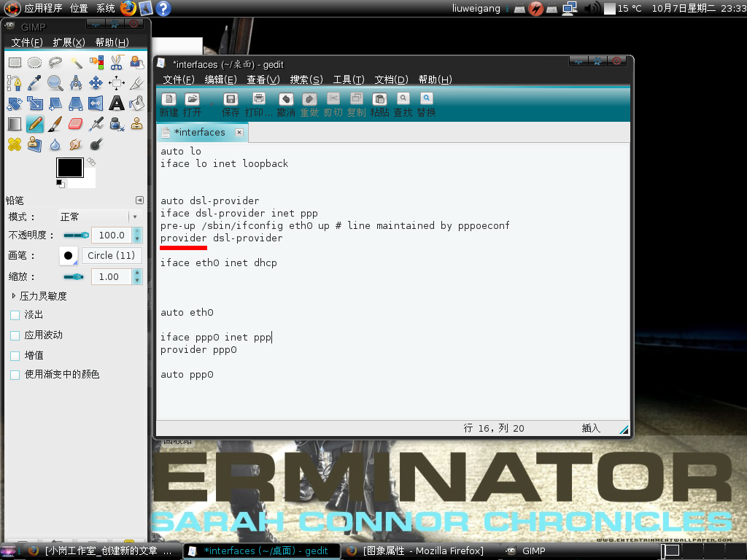Viewport: 747px width, 560px height.
Task: Open gedit Search (搜索) menu
Action: coord(306,79)
